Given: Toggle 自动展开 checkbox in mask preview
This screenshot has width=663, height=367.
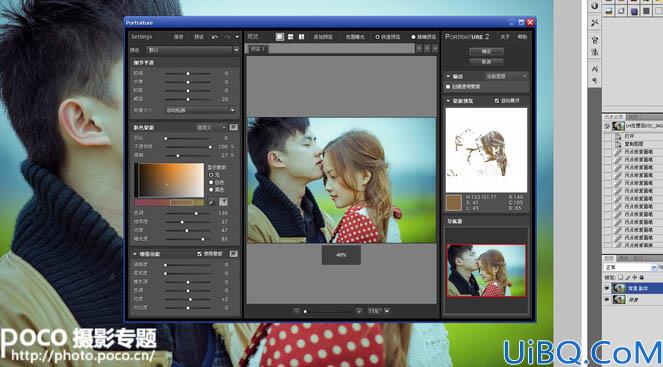Looking at the screenshot, I should pyautogui.click(x=497, y=101).
